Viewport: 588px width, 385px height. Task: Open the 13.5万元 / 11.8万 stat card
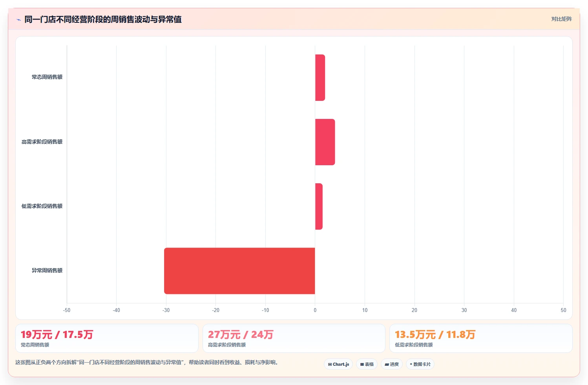point(481,338)
